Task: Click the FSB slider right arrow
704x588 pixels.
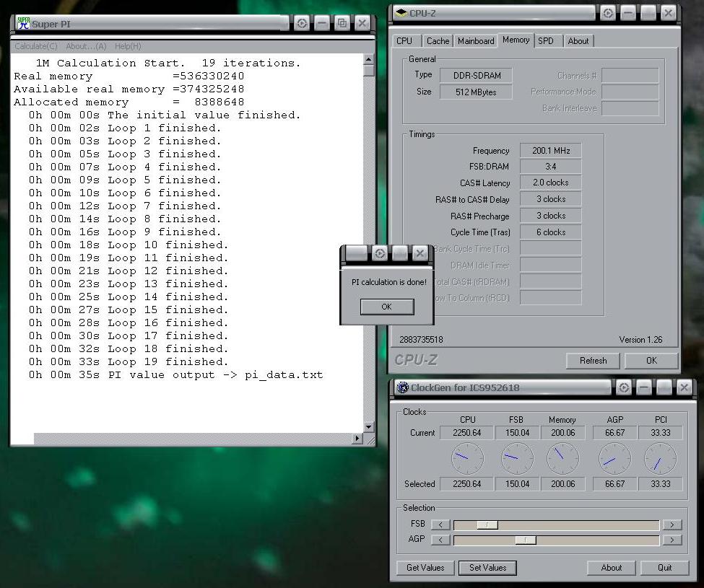Action: coord(672,525)
